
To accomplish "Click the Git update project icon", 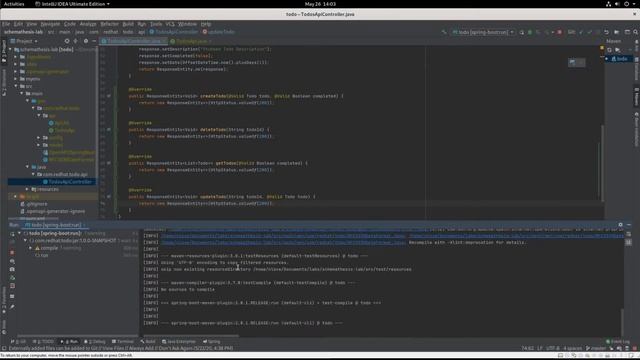I will 581,32.
